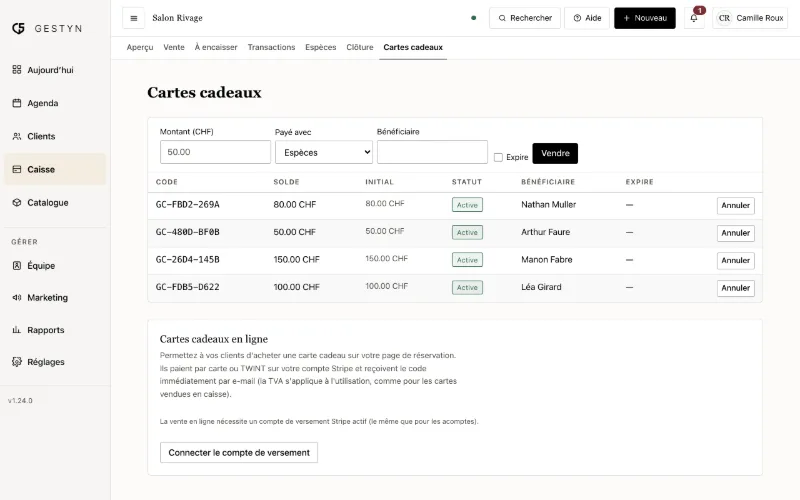800x500 pixels.
Task: Open the Espèces tab
Action: [320, 47]
